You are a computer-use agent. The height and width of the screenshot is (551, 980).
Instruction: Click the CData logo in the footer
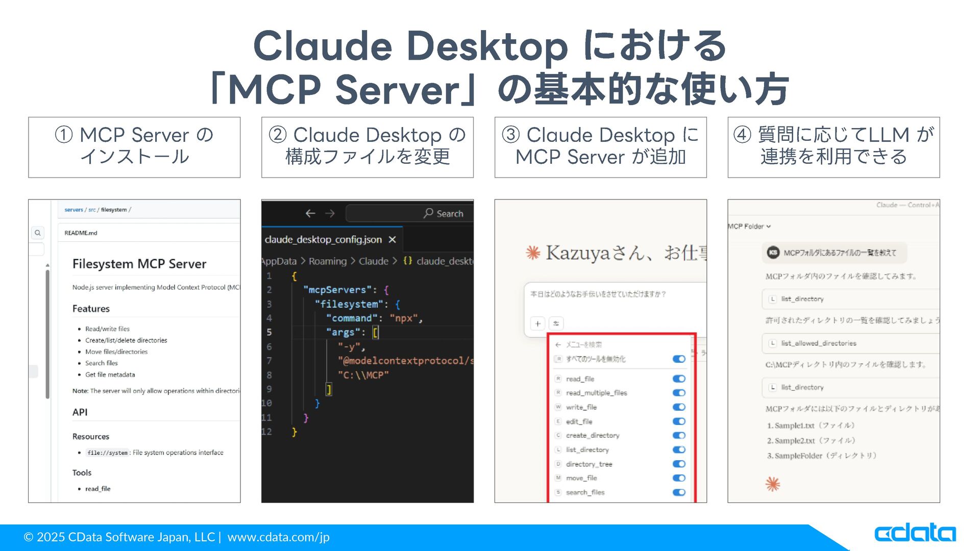915,532
